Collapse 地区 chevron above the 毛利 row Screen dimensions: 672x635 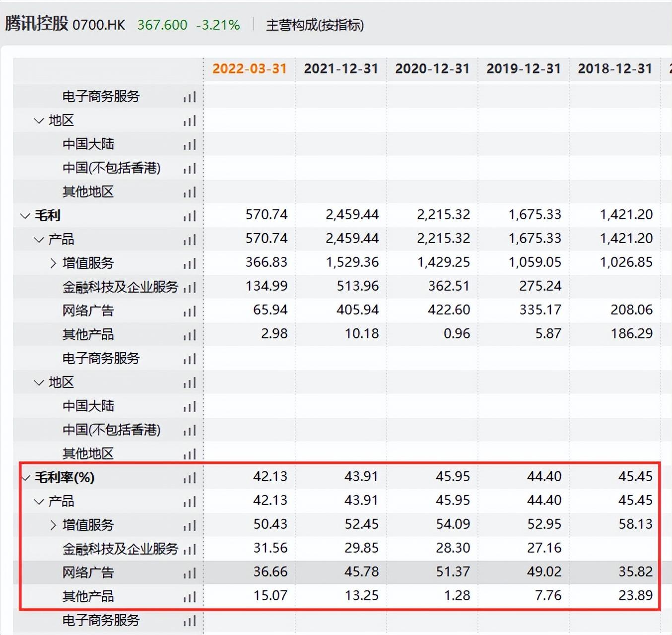coord(39,121)
